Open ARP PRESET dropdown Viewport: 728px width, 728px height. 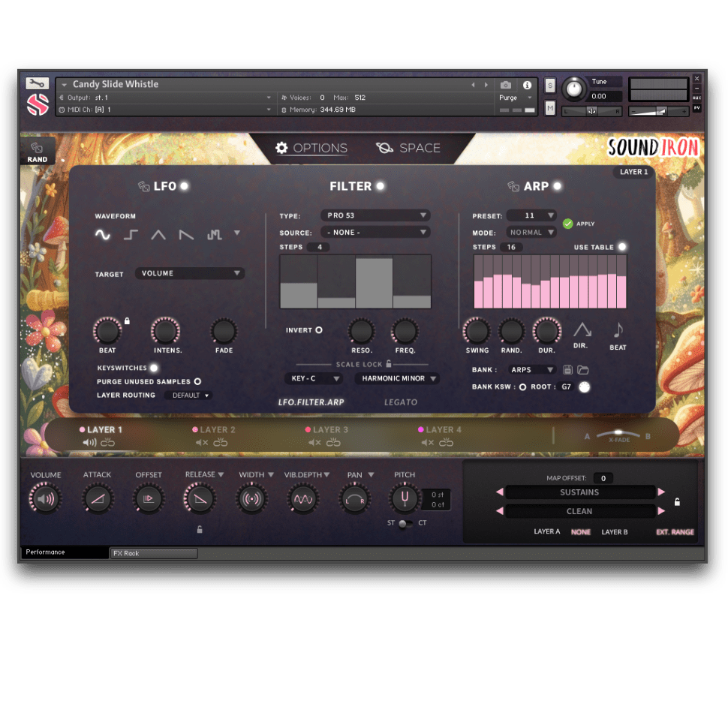pos(531,215)
